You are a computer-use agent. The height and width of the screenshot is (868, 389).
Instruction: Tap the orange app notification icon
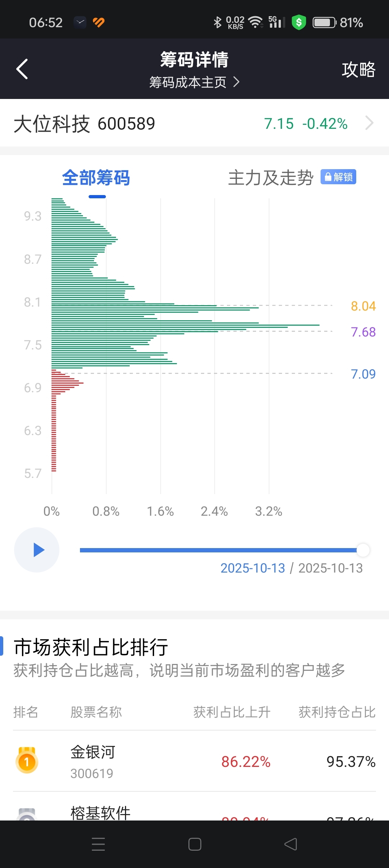[98, 22]
